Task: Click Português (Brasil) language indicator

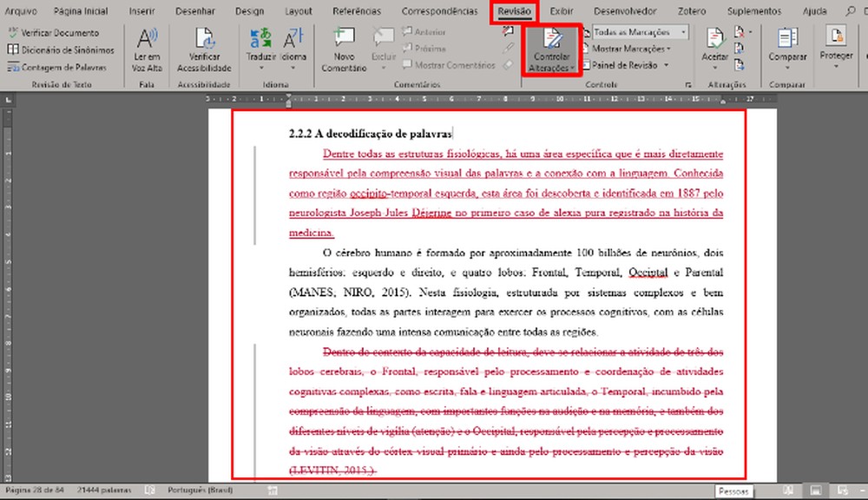Action: (200, 490)
